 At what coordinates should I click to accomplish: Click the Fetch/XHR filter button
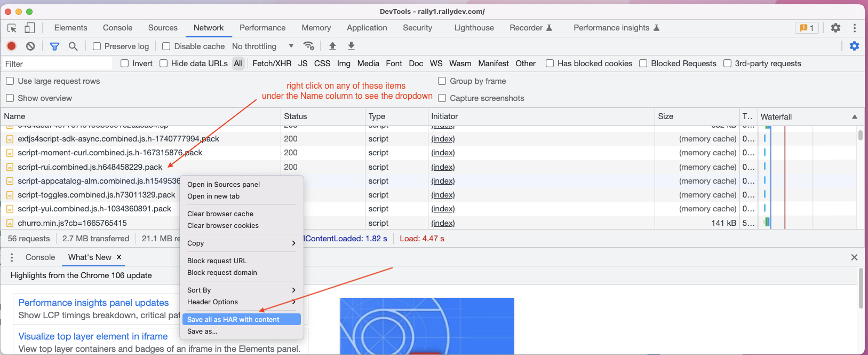(x=272, y=64)
